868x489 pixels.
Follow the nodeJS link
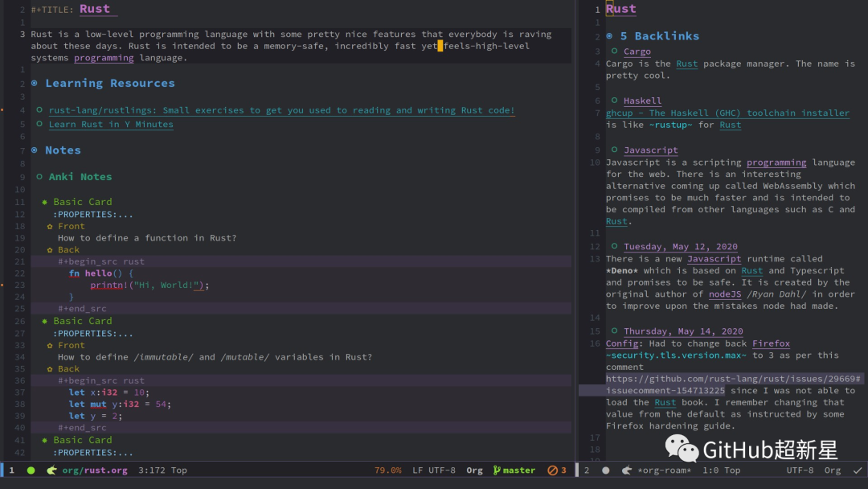725,294
